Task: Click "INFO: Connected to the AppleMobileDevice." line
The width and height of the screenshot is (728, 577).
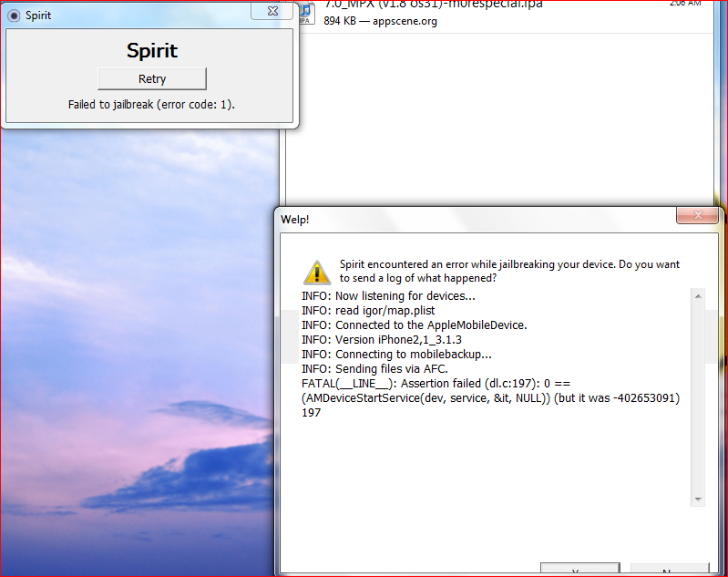Action: point(415,325)
